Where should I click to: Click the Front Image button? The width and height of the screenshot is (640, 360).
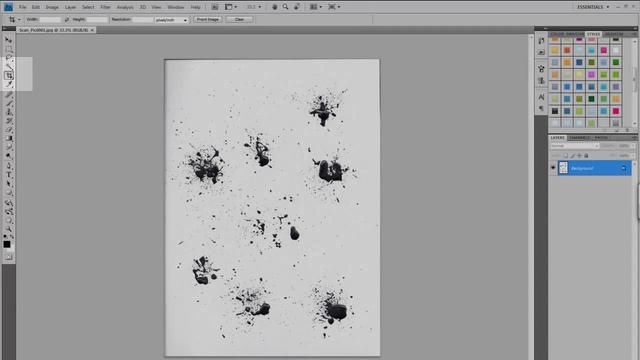(x=207, y=20)
